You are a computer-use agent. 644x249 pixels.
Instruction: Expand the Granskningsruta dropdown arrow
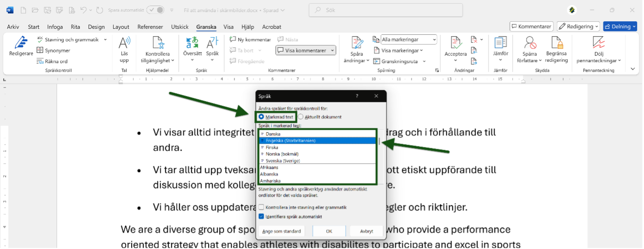(x=424, y=61)
